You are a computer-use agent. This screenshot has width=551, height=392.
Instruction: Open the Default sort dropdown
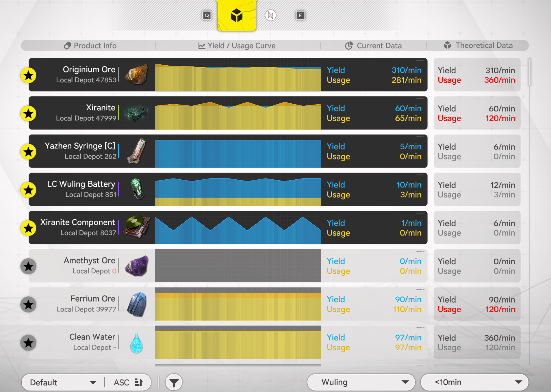(63, 382)
